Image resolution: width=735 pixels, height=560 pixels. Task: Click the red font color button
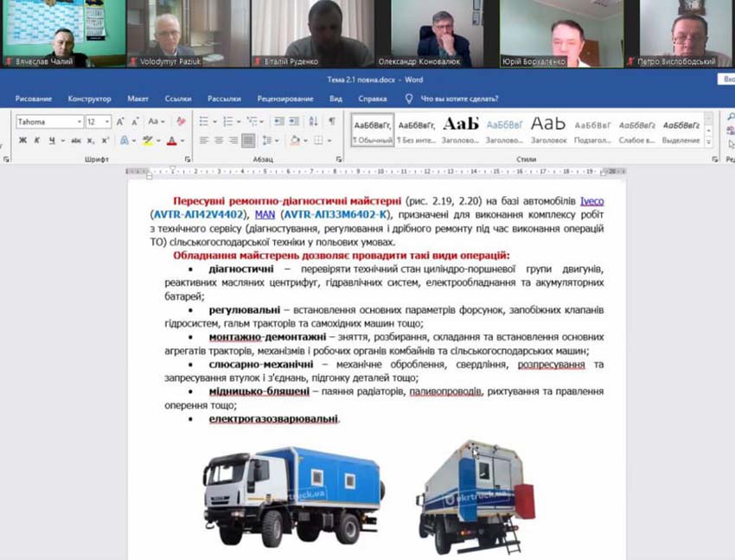click(171, 140)
